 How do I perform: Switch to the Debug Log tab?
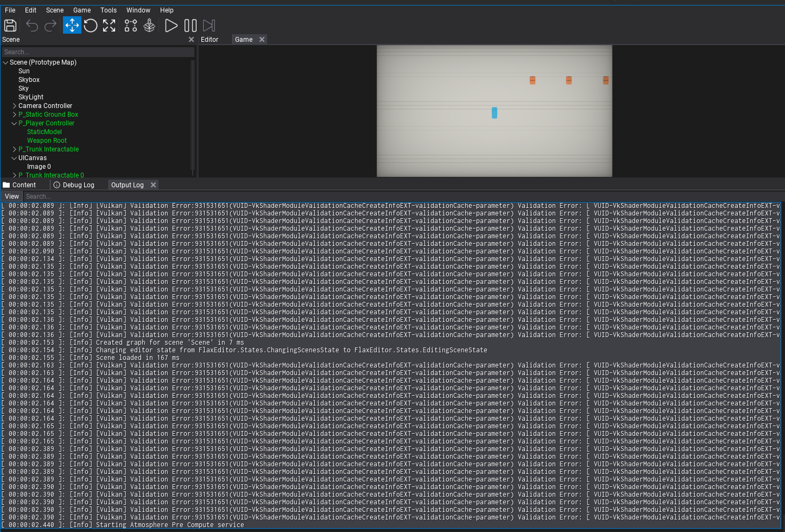(x=78, y=185)
